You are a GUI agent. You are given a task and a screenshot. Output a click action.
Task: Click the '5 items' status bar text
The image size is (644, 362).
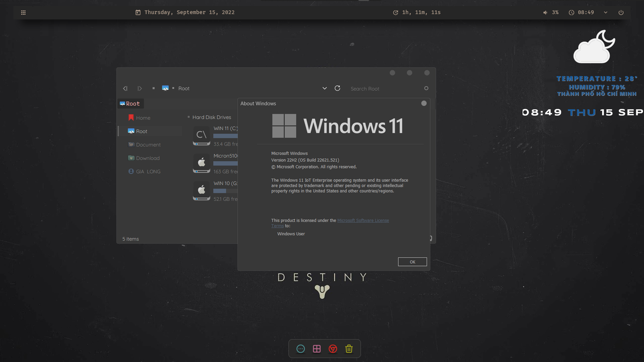click(x=131, y=239)
